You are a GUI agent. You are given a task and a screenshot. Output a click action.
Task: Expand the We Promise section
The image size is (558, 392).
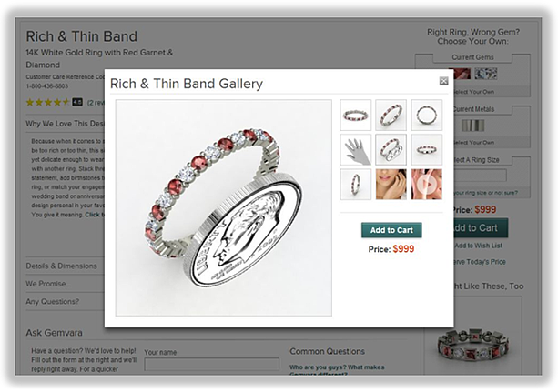[x=48, y=284]
